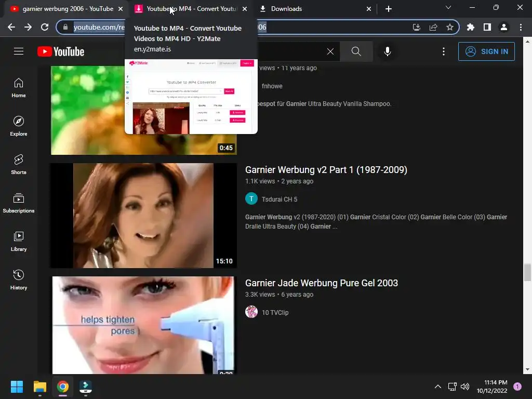The image size is (532, 399).
Task: Click the SIGN IN button
Action: (x=486, y=51)
